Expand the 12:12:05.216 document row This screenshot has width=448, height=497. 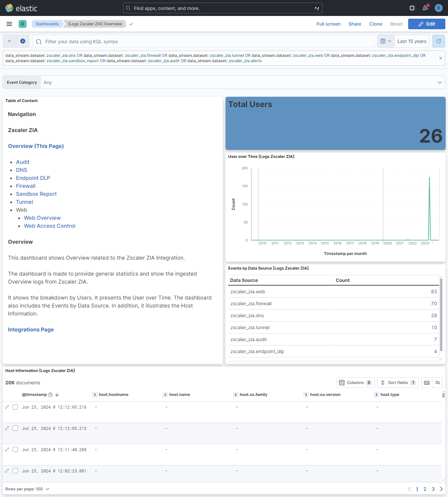(7, 407)
